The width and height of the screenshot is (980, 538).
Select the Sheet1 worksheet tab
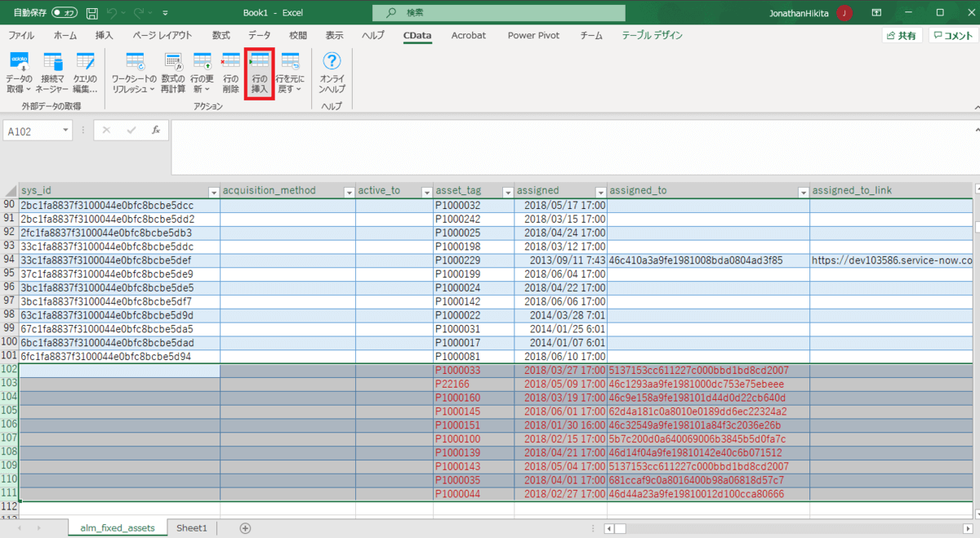[192, 528]
